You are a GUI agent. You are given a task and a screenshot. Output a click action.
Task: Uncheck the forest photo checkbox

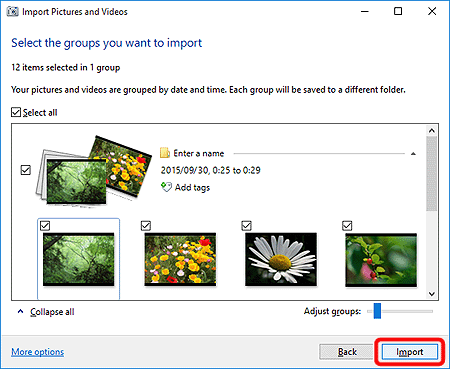45,226
